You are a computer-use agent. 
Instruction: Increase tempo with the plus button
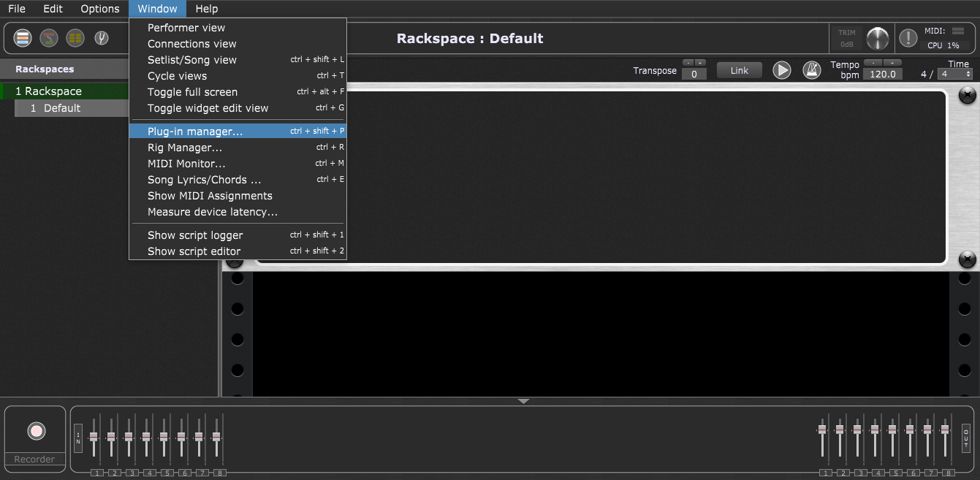(892, 63)
